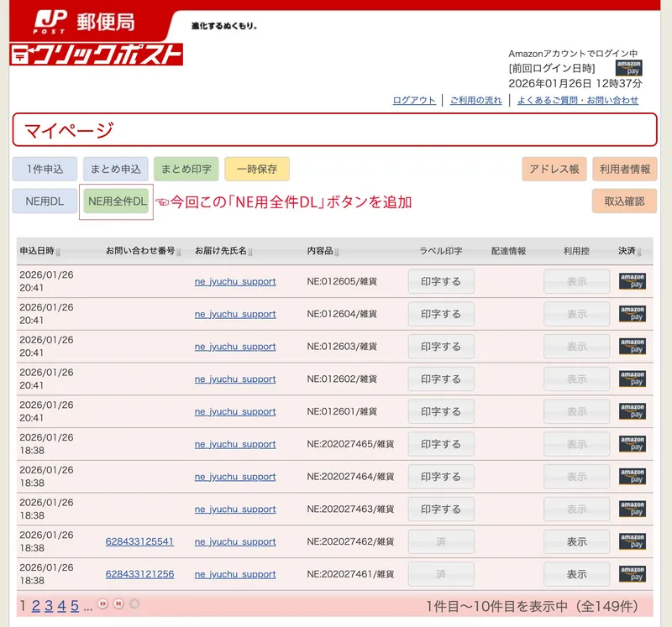Viewport: 672px width, 627px height.
Task: Click 印字する for the NE:012601 row
Action: pyautogui.click(x=441, y=411)
